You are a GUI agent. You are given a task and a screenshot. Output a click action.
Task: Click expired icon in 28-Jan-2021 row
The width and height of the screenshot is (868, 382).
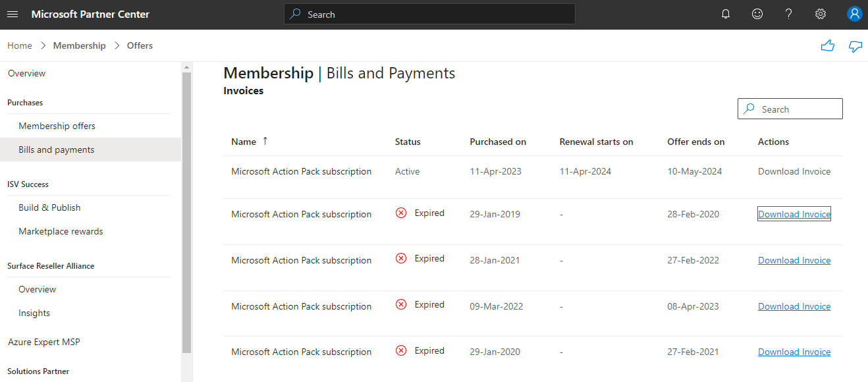pos(401,258)
